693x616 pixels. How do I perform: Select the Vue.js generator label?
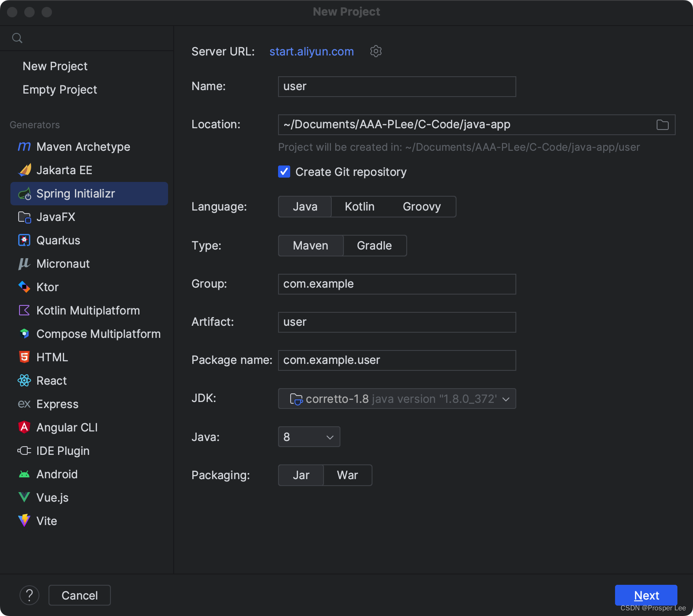(x=52, y=498)
